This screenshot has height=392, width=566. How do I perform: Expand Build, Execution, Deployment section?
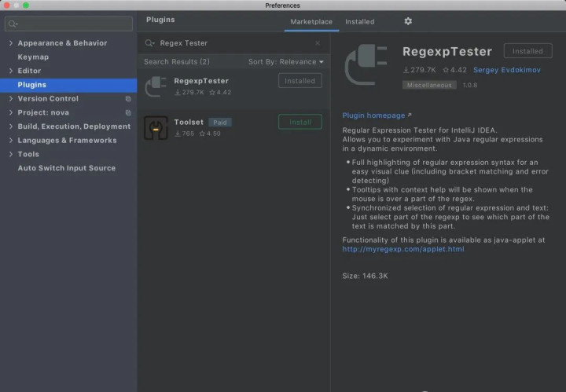[x=10, y=126]
